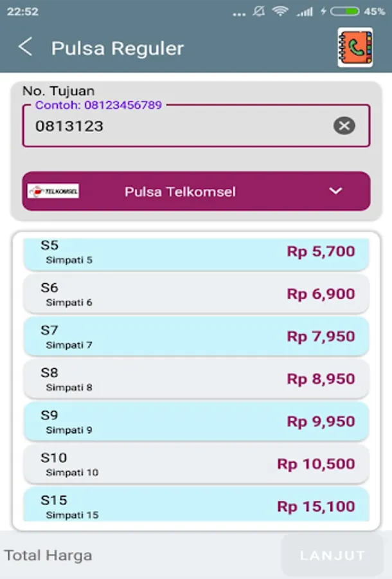Tap the signal strength icon
Viewport: 392px width, 579px height.
click(x=305, y=12)
